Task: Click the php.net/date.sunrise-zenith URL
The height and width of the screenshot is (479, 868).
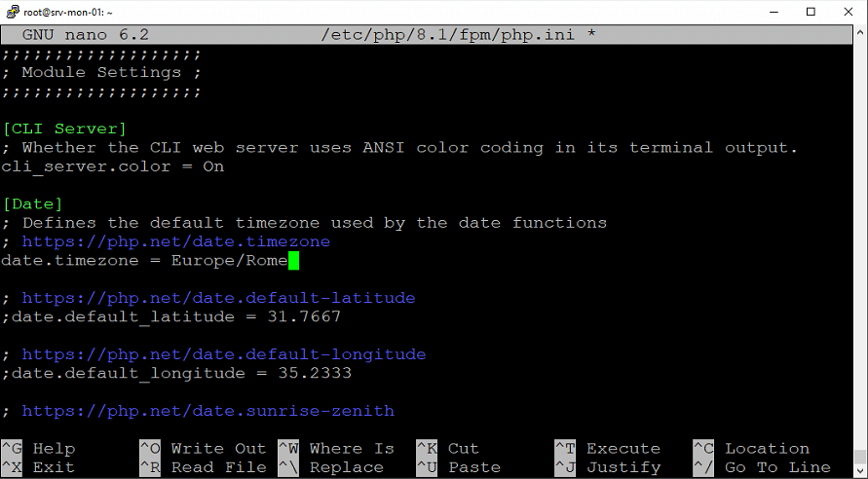Action: pos(208,411)
